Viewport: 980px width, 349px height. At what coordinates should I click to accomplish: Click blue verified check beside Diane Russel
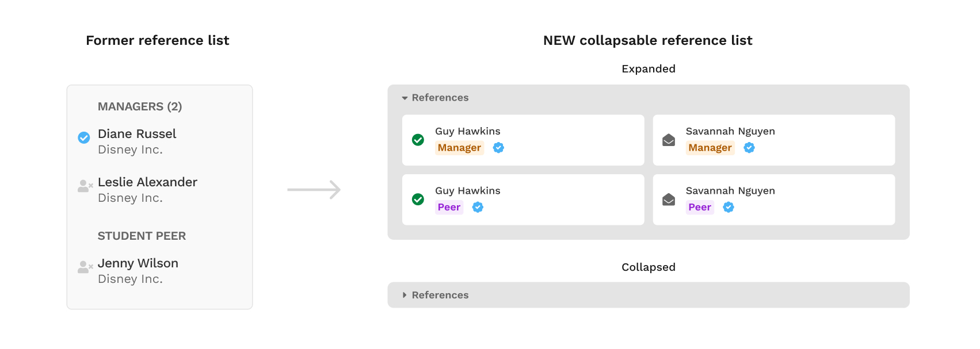pyautogui.click(x=84, y=137)
